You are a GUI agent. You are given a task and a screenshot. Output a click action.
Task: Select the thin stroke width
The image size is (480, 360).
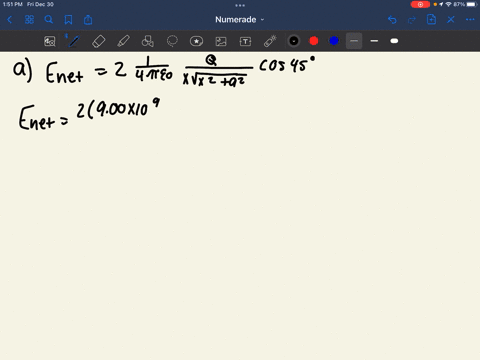pos(354,41)
